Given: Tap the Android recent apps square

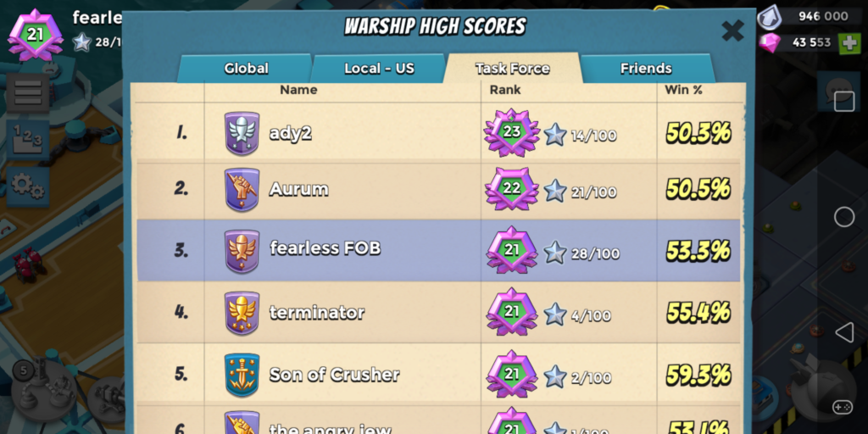Looking at the screenshot, I should pyautogui.click(x=843, y=102).
